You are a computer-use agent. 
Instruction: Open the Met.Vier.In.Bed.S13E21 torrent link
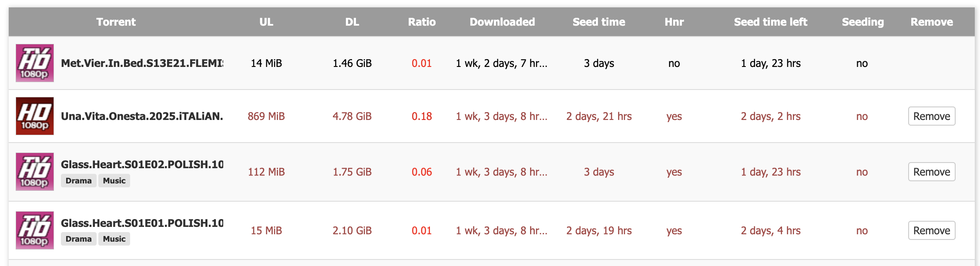coord(142,63)
